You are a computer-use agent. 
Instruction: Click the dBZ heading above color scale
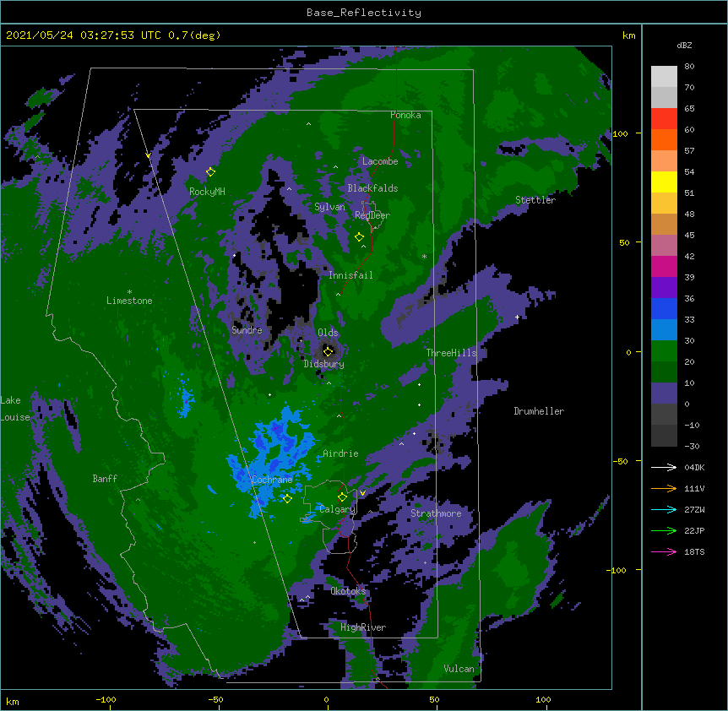(684, 45)
